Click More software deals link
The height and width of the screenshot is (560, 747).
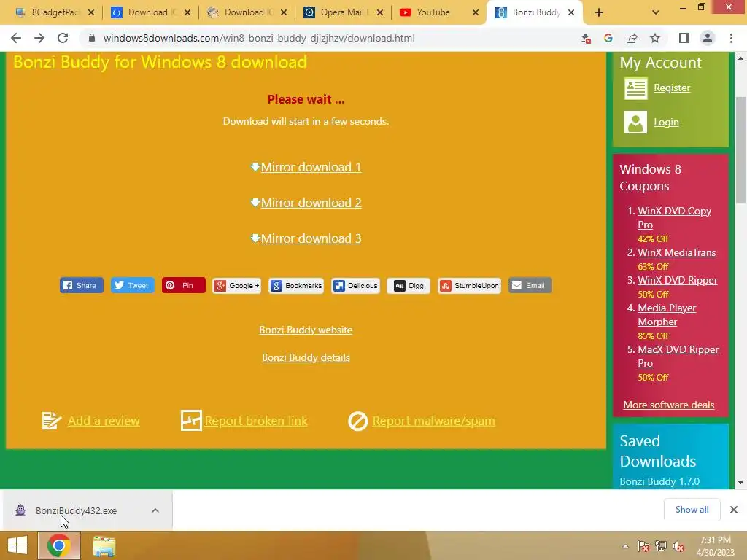click(x=669, y=405)
